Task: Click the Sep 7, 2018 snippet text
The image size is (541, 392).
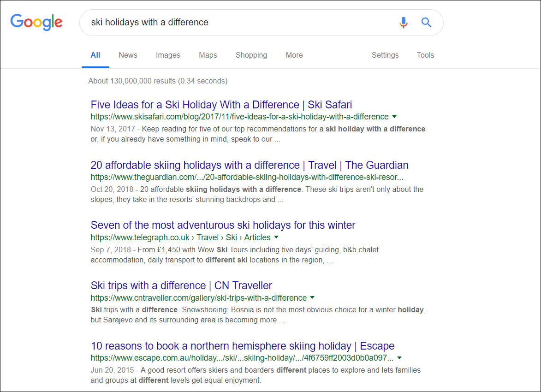Action: click(235, 255)
